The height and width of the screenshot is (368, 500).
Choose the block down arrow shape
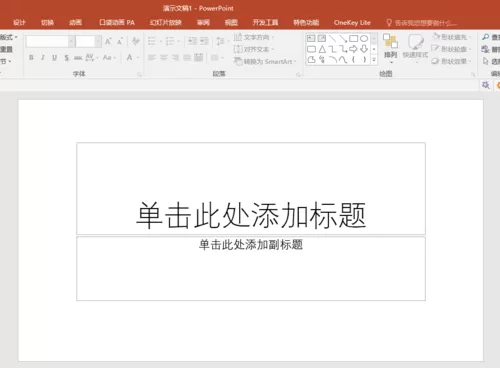(x=364, y=49)
